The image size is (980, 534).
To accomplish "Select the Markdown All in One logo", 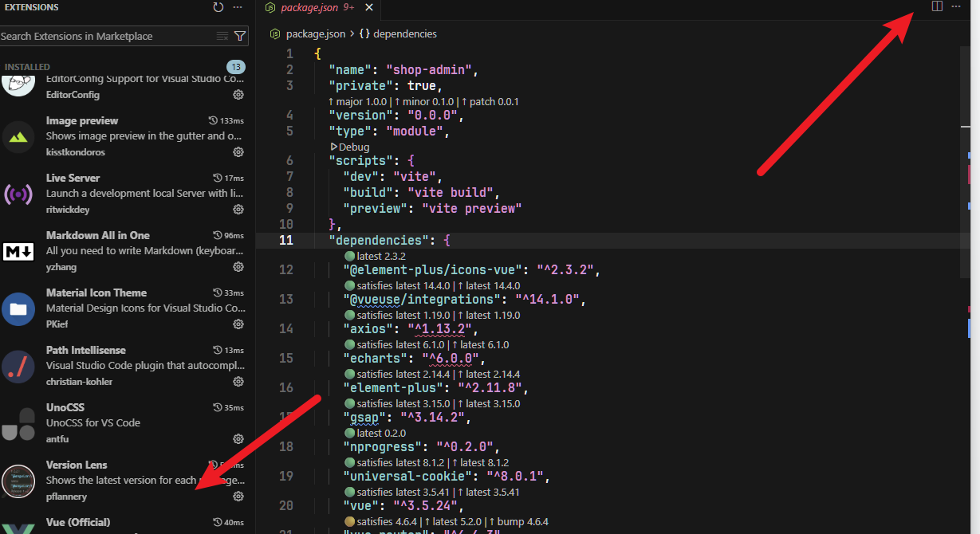I will click(x=18, y=252).
